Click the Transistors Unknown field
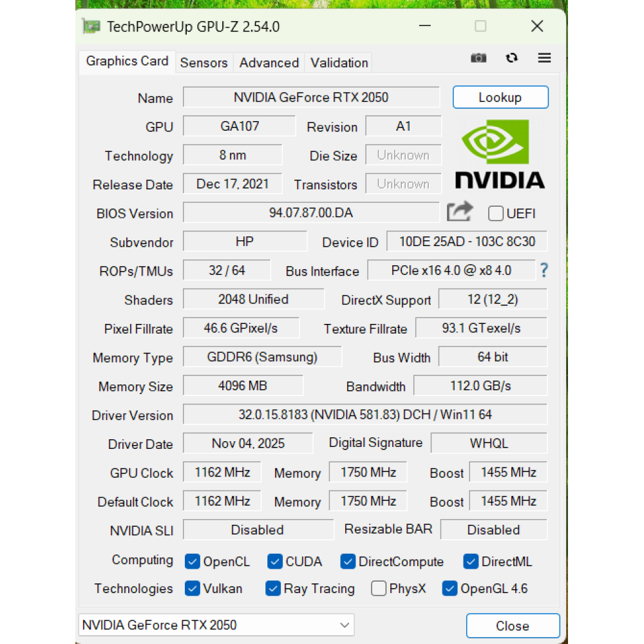Image resolution: width=644 pixels, height=644 pixels. (403, 184)
